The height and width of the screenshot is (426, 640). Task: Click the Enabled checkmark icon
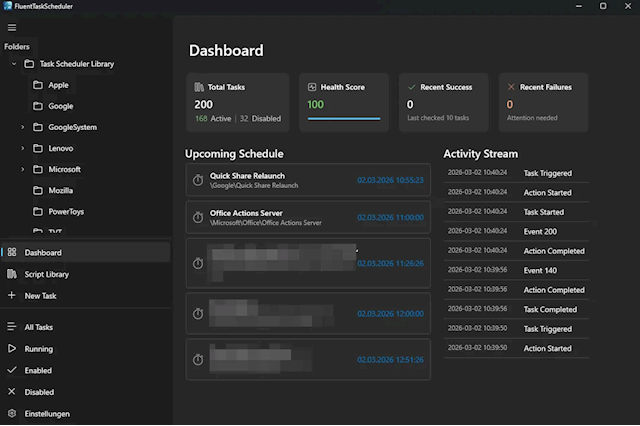point(12,371)
